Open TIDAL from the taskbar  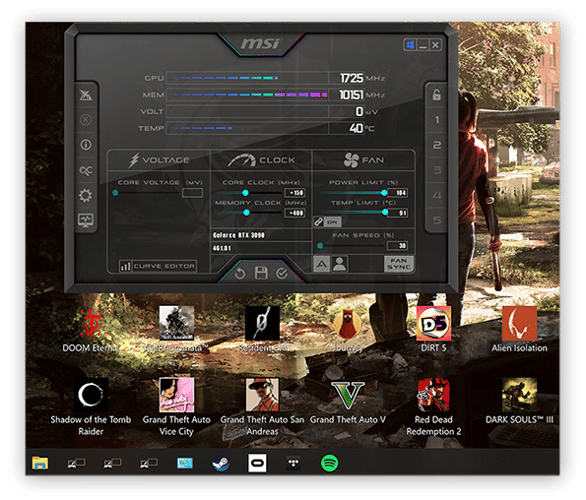pyautogui.click(x=293, y=463)
